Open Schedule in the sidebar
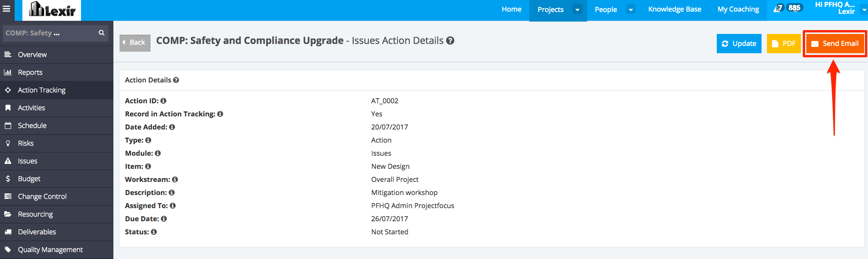The height and width of the screenshot is (259, 868). click(57, 126)
